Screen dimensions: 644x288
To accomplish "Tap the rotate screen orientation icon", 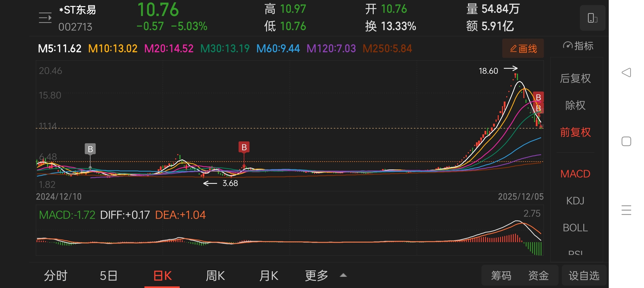I will [592, 18].
